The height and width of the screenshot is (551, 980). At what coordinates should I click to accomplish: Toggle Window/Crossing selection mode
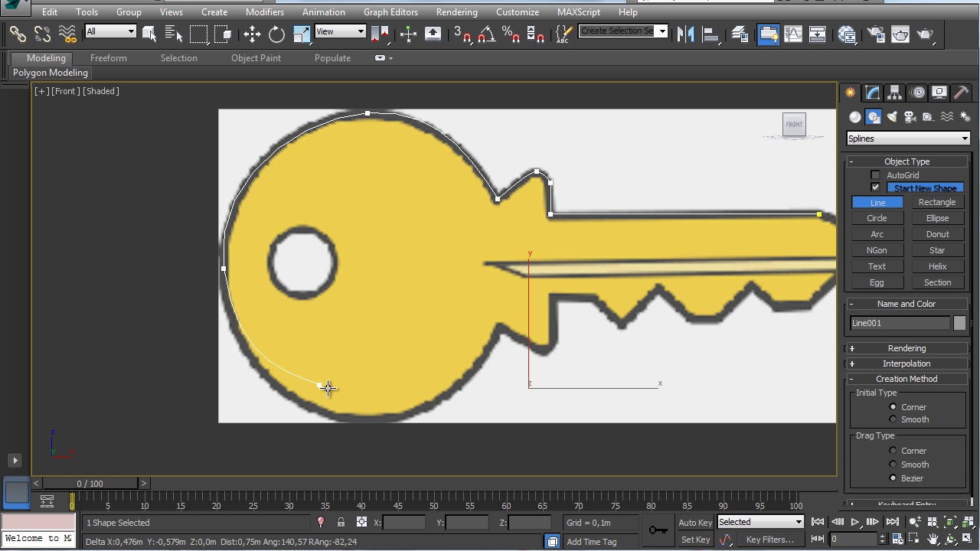(x=223, y=34)
